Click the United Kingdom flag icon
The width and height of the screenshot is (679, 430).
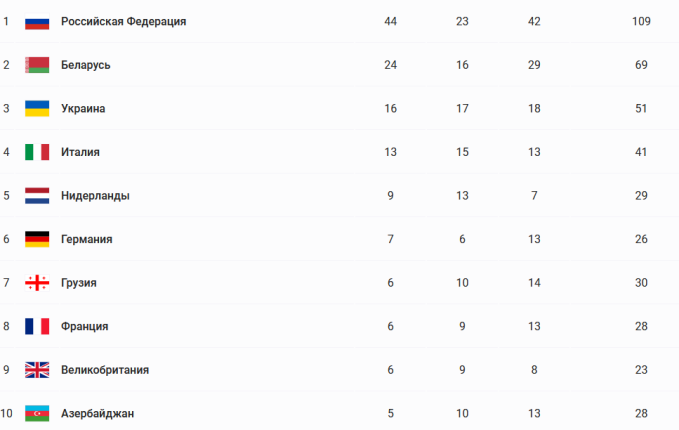click(37, 370)
